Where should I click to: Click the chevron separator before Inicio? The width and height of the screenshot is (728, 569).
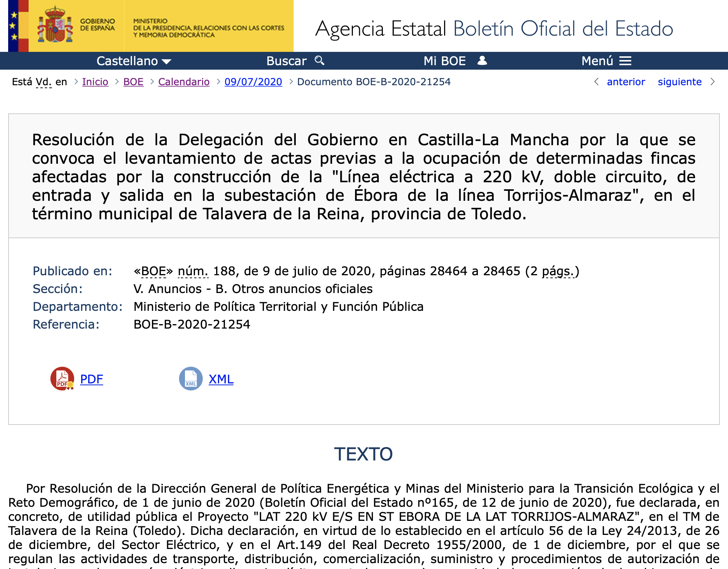(76, 81)
